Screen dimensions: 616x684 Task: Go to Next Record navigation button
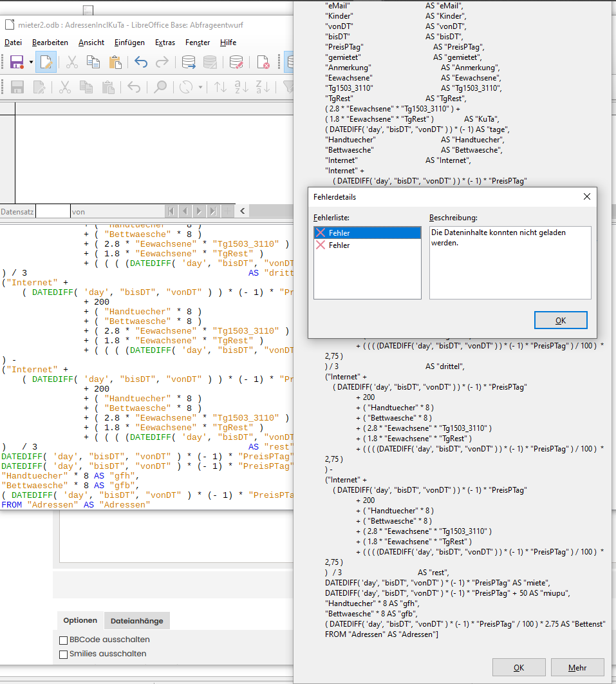click(x=200, y=211)
